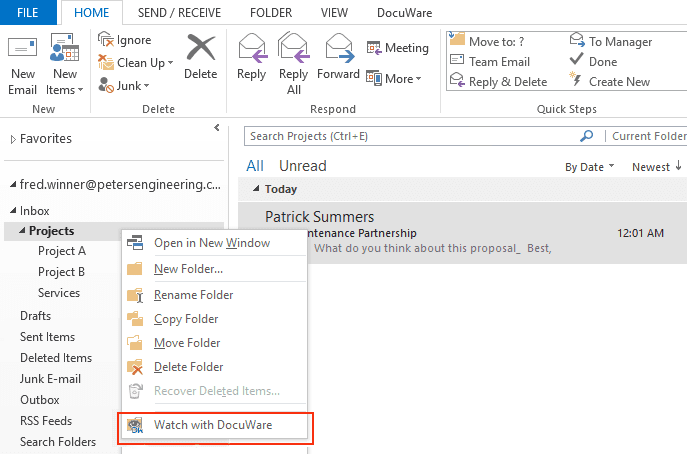
Task: Open the Current Folder scope dropdown
Action: tap(648, 136)
